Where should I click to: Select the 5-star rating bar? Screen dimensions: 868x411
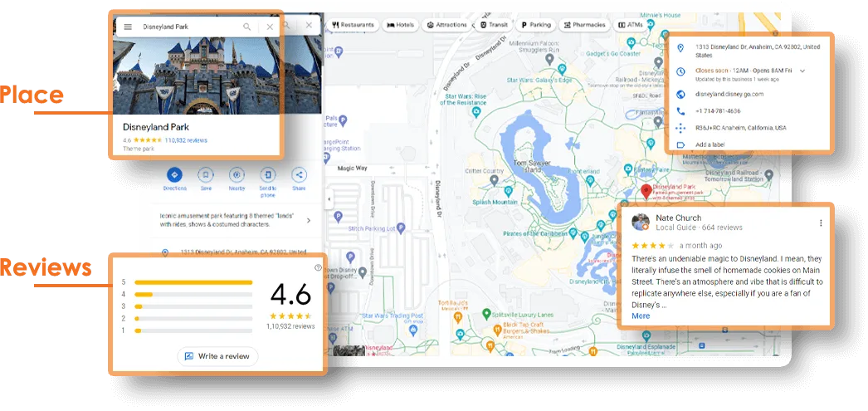[x=193, y=282]
